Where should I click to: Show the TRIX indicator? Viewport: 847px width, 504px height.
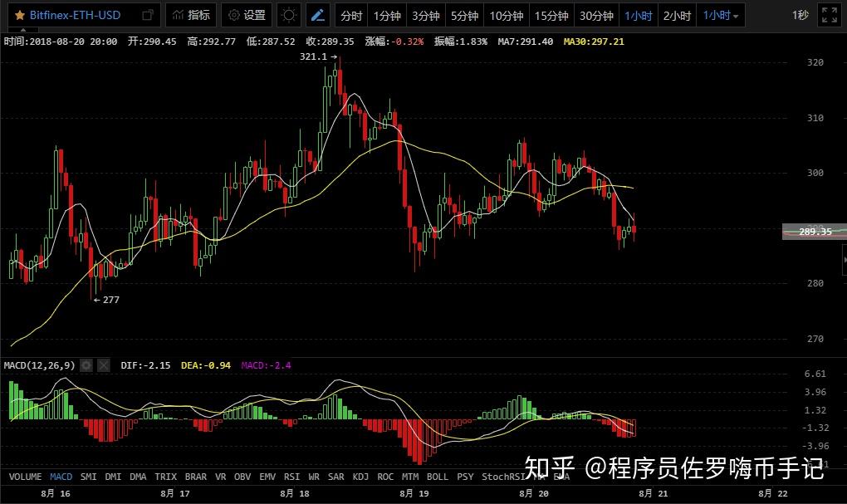165,477
